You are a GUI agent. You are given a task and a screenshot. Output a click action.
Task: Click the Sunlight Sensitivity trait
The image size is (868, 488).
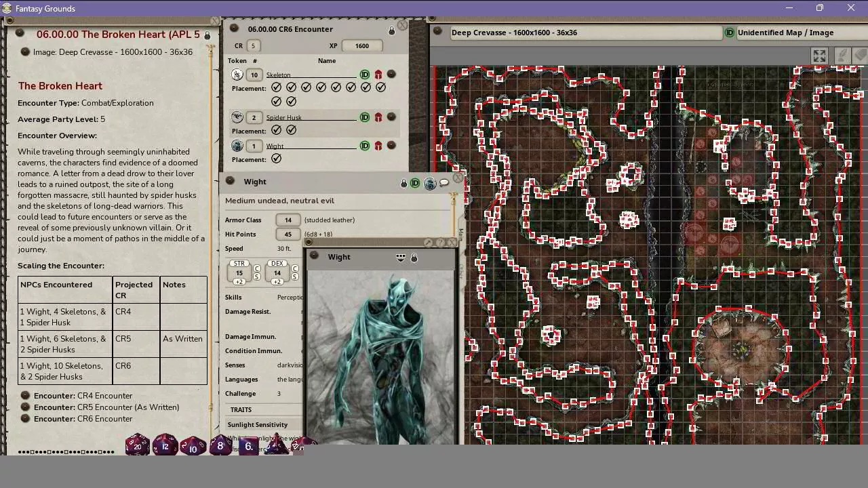258,425
